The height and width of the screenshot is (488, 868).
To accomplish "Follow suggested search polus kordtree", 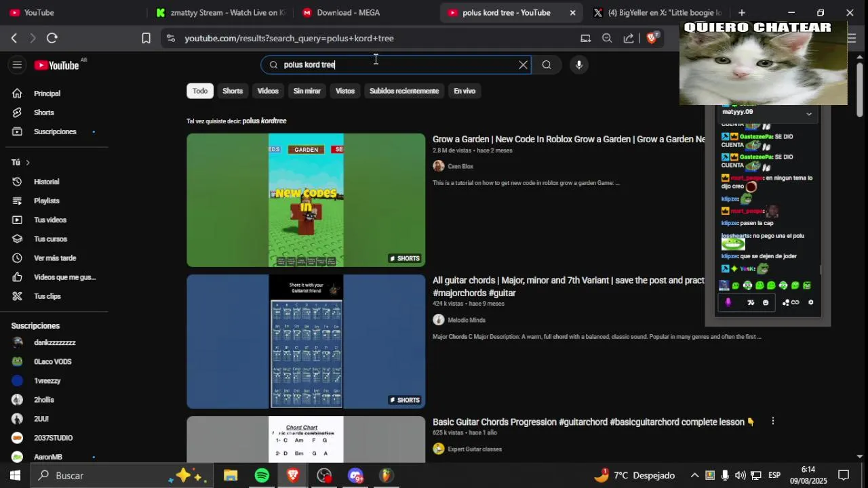I will pos(264,121).
